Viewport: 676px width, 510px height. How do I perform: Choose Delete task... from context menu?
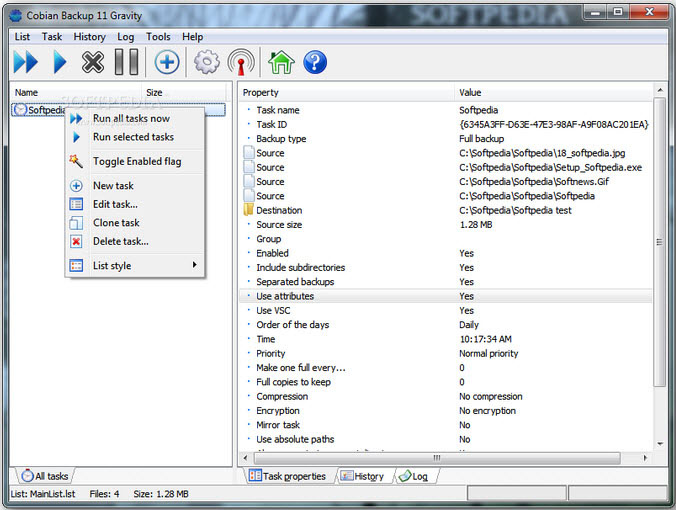point(120,241)
